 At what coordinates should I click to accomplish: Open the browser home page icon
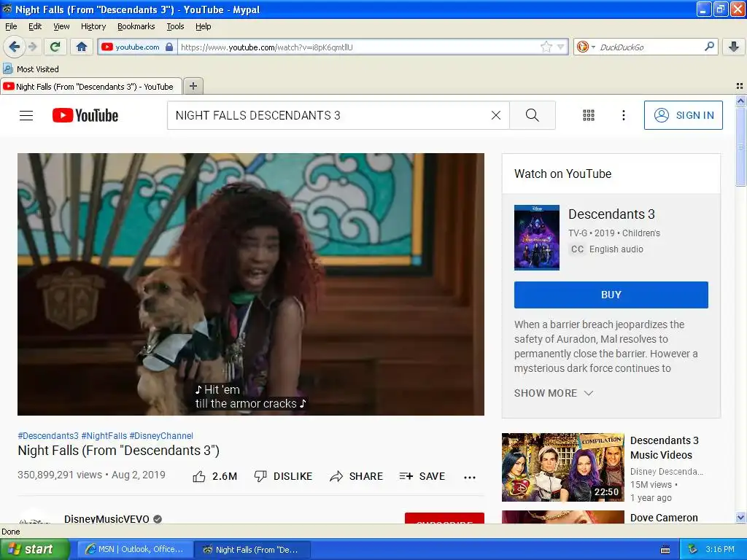pos(82,47)
